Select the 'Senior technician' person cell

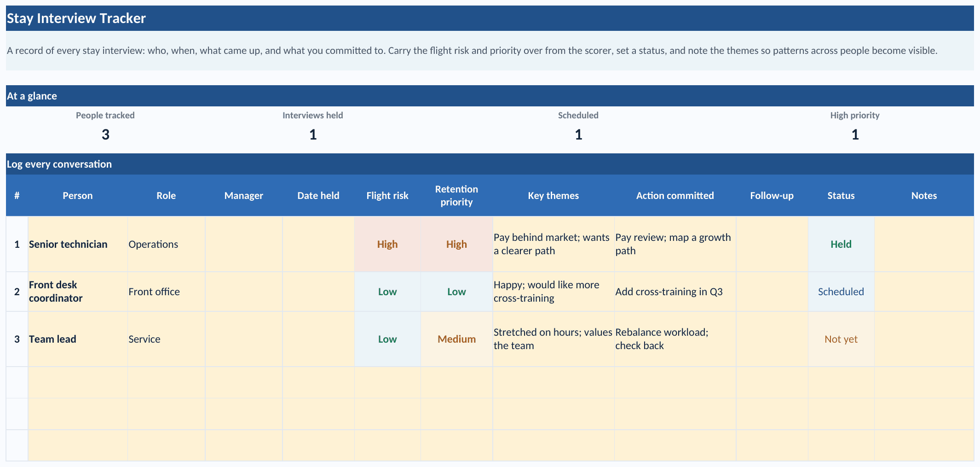coord(78,244)
